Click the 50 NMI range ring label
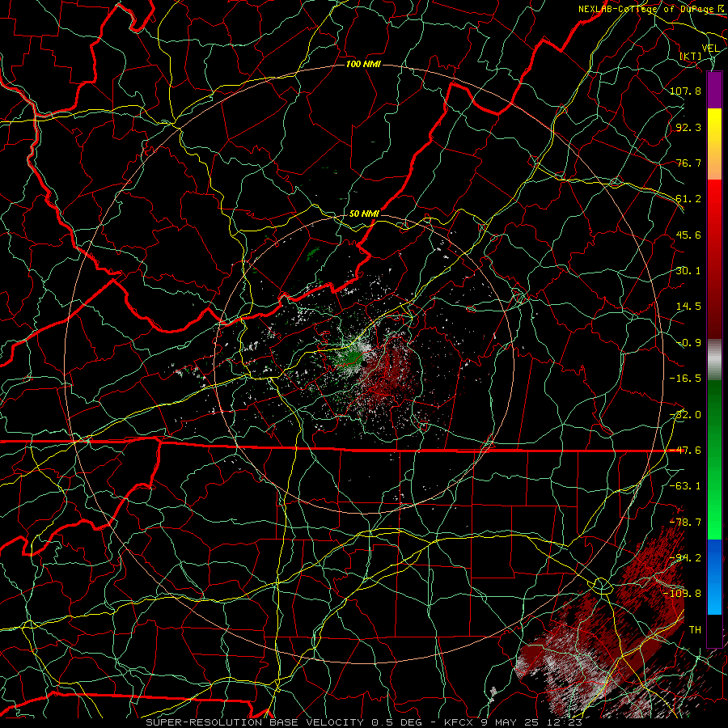Image resolution: width=728 pixels, height=728 pixels. [x=364, y=214]
